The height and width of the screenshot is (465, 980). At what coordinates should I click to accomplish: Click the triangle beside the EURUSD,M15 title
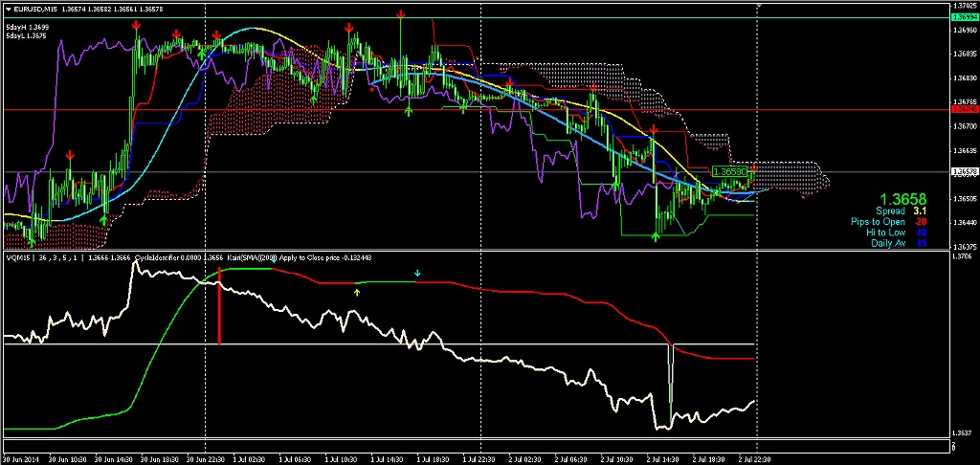click(x=9, y=9)
